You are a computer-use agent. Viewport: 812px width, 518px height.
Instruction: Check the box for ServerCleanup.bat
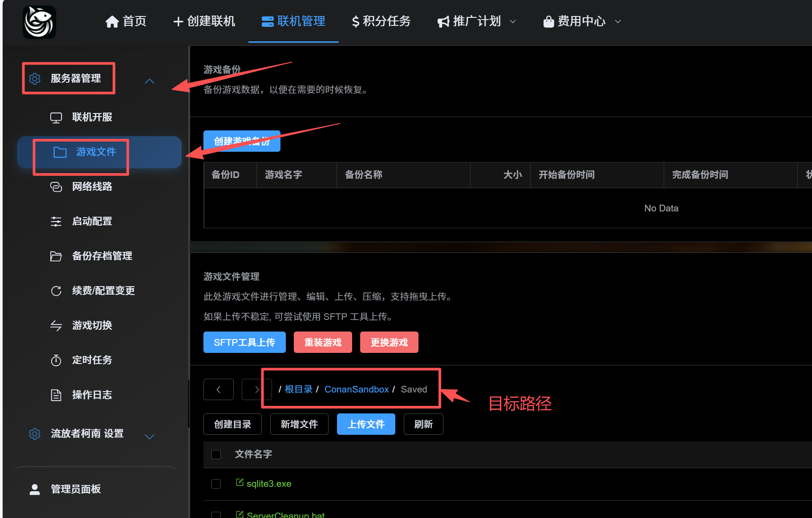216,515
